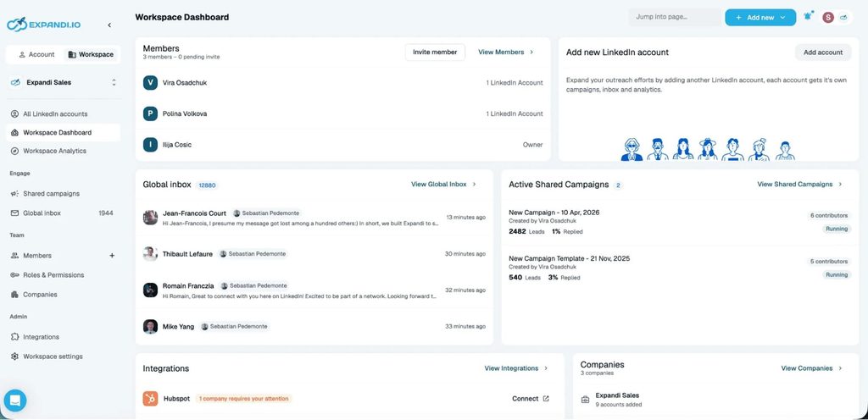
Task: Click the Add account button
Action: pyautogui.click(x=823, y=52)
